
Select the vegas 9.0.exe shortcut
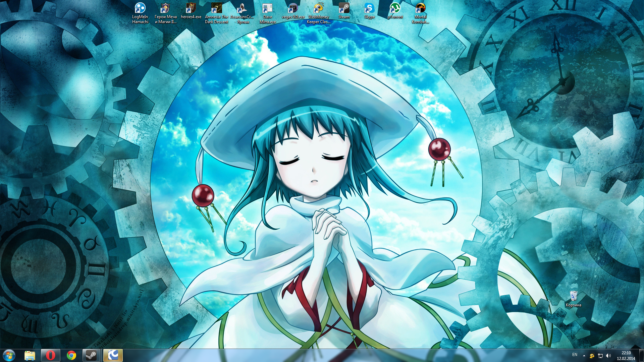(293, 9)
